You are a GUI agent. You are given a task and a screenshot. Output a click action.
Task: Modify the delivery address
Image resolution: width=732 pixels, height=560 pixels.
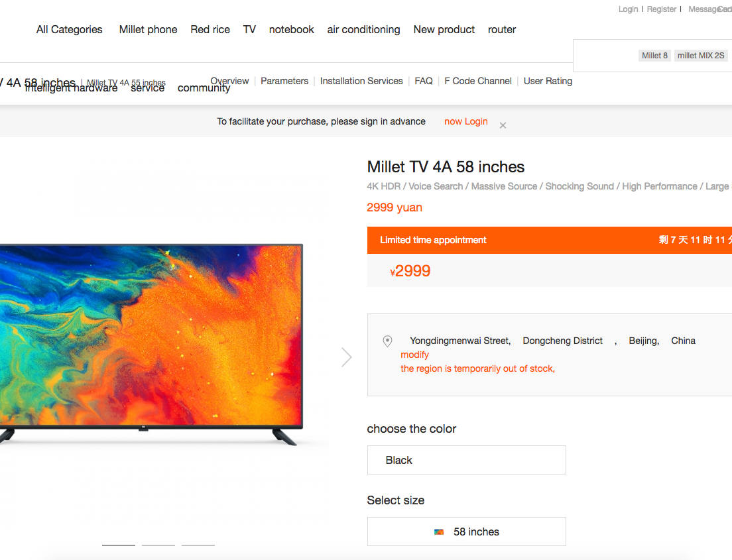[x=414, y=355]
